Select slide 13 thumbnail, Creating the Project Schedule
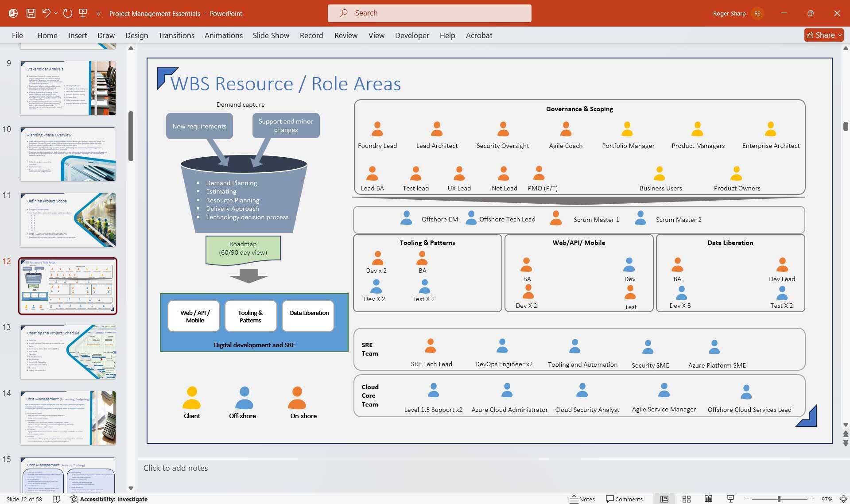Image resolution: width=850 pixels, height=504 pixels. [x=68, y=352]
